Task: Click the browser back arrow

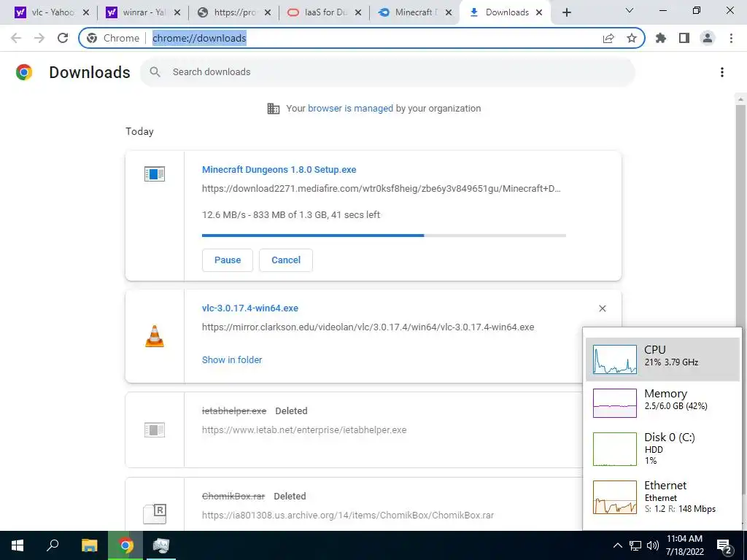Action: [x=16, y=38]
